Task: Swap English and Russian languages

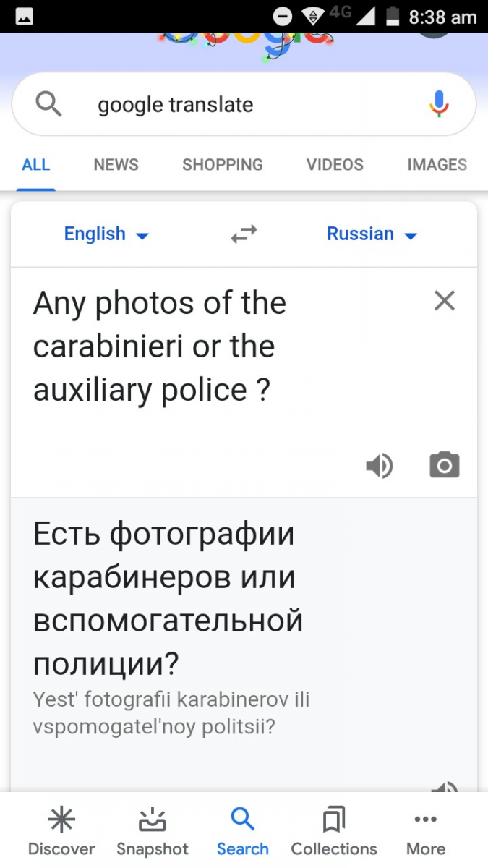Action: click(244, 234)
